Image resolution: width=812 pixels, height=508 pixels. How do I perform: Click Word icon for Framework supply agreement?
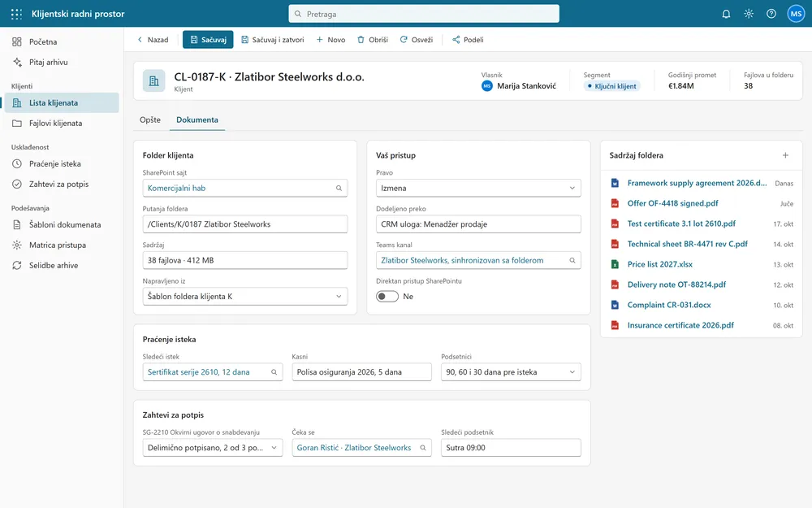coord(615,183)
